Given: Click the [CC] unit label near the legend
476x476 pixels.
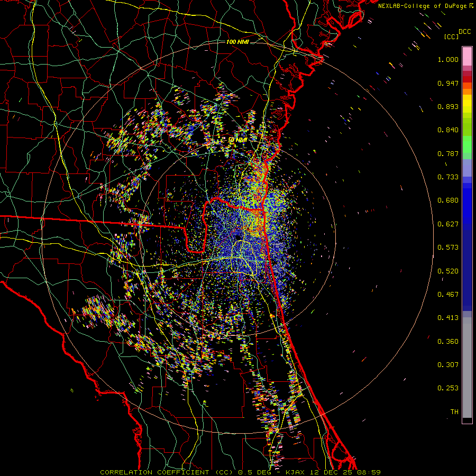Looking at the screenshot, I should pyautogui.click(x=452, y=36).
